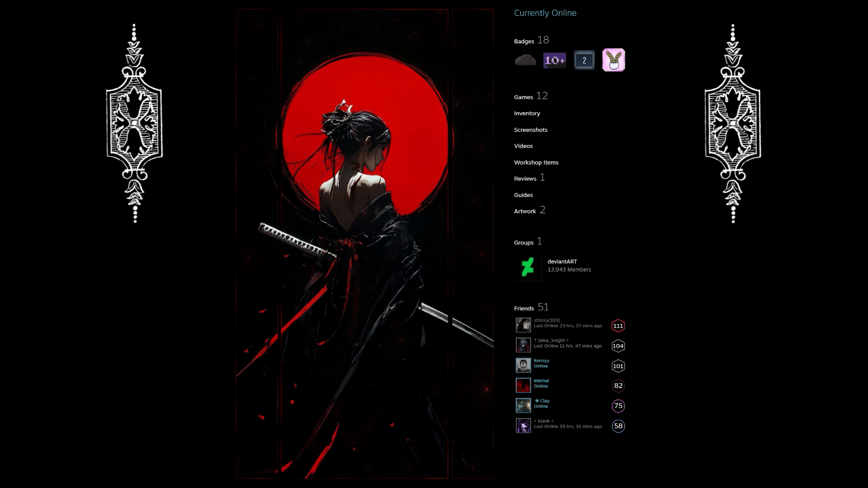Click the gray stone badge icon
The width and height of the screenshot is (868, 488).
click(x=525, y=60)
